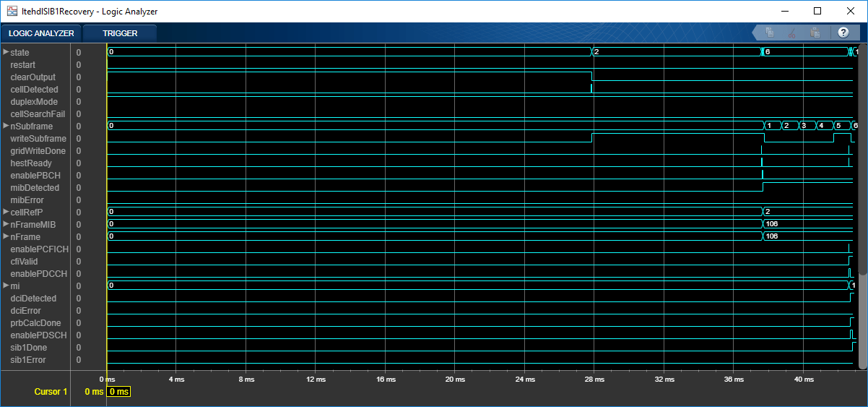Click the 28 ms time axis label

point(593,379)
